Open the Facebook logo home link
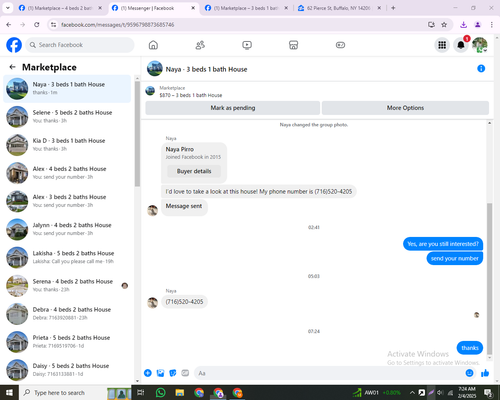500x400 pixels. [14, 45]
